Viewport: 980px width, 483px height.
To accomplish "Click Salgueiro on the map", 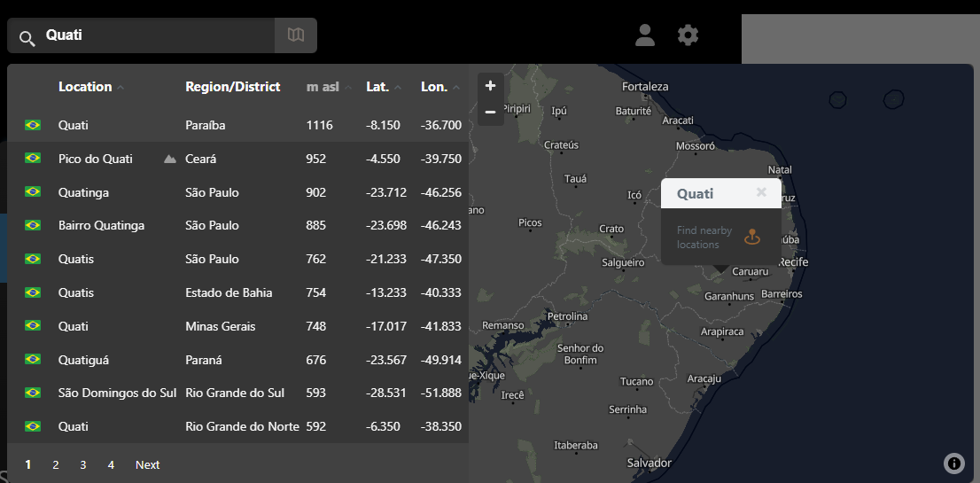I will click(623, 263).
